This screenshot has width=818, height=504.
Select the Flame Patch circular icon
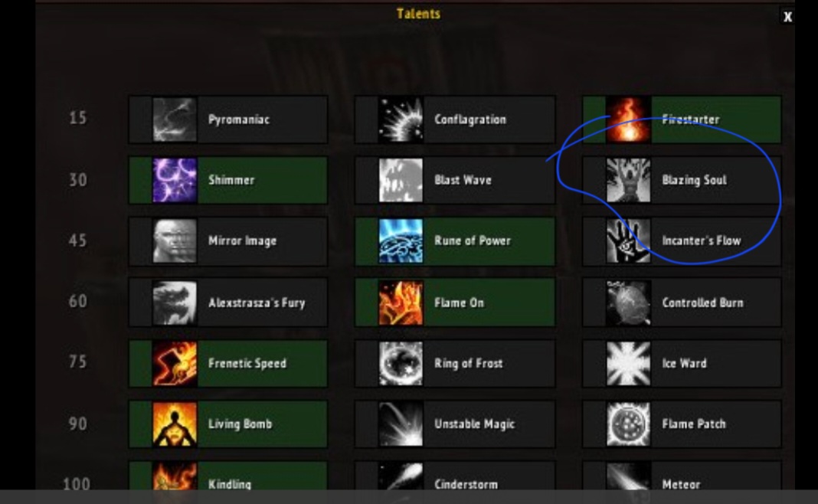(x=628, y=424)
